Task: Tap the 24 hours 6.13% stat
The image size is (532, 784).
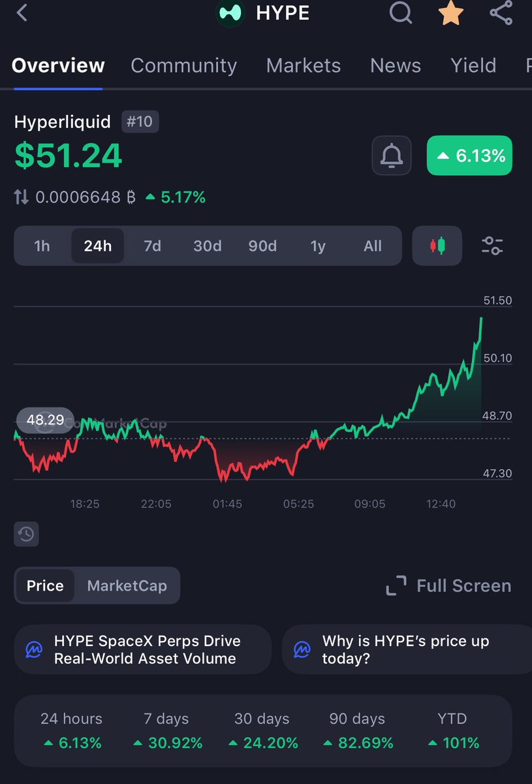Action: tap(71, 730)
